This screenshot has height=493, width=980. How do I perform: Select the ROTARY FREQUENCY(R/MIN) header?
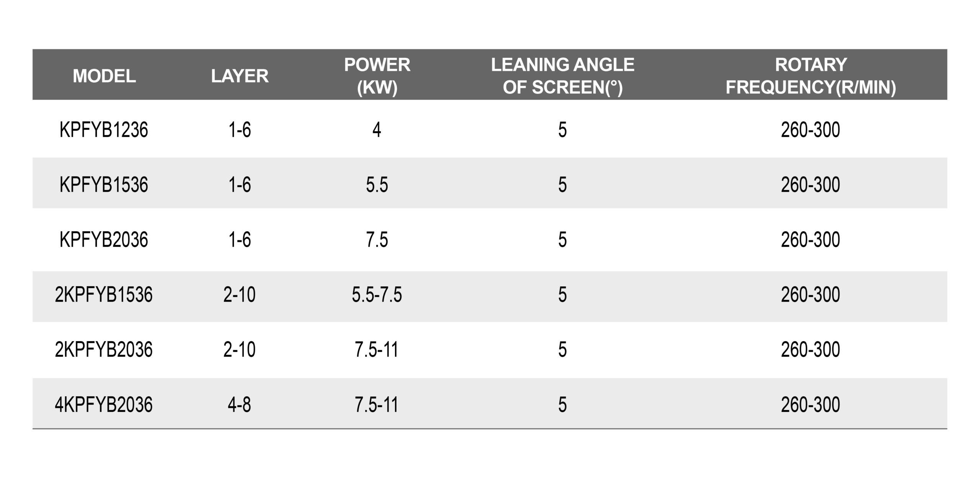(x=811, y=76)
